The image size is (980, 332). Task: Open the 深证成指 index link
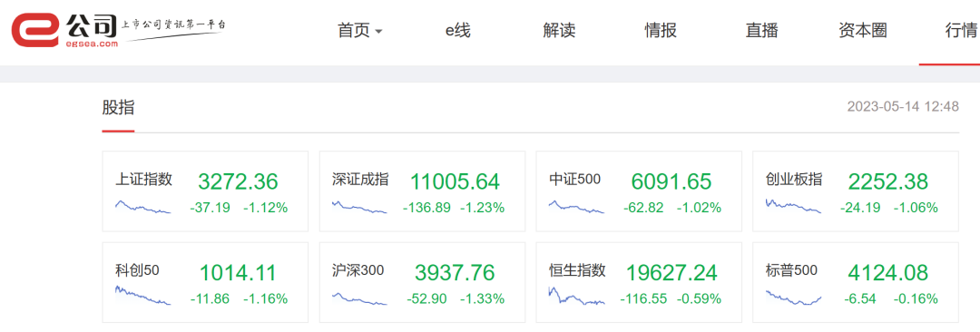coord(360,181)
